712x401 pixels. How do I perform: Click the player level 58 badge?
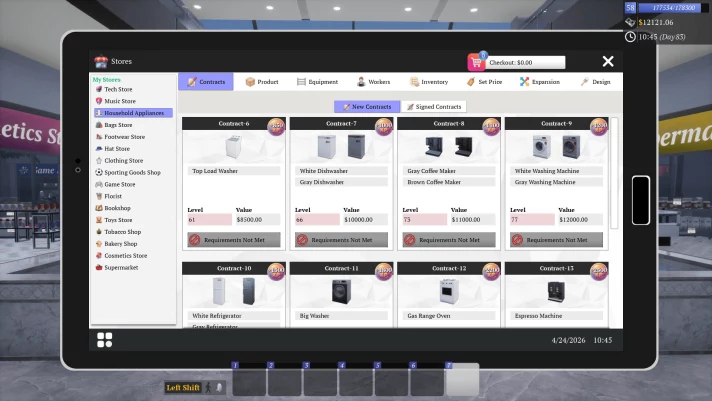click(630, 8)
